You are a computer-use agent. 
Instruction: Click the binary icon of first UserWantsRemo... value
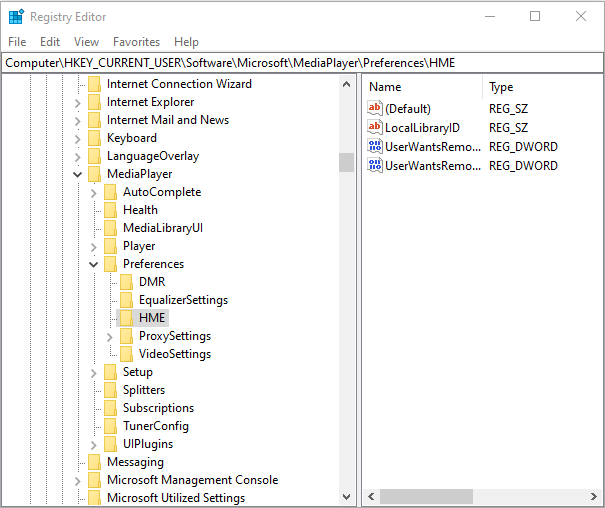[x=375, y=146]
